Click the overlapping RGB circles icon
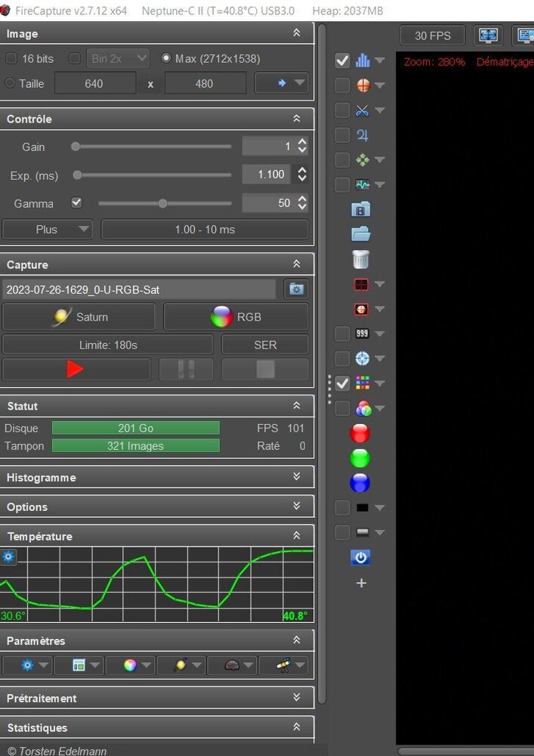 [363, 408]
